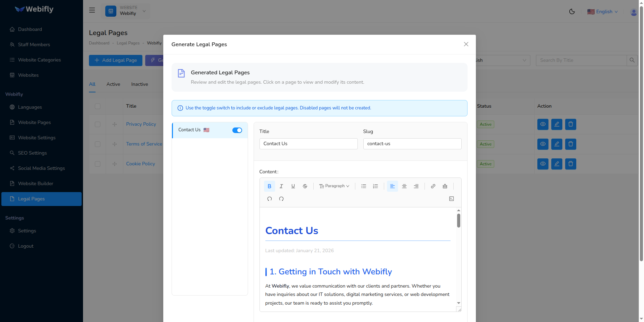Undo the last edit in the content editor
This screenshot has width=644, height=322.
[270, 199]
